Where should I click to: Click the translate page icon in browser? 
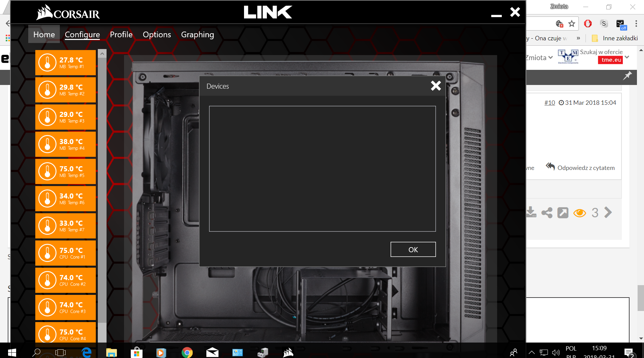[559, 24]
